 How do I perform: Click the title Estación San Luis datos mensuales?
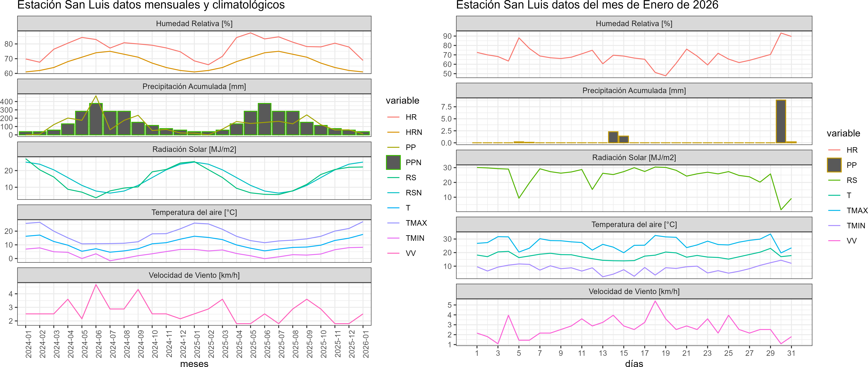151,5
